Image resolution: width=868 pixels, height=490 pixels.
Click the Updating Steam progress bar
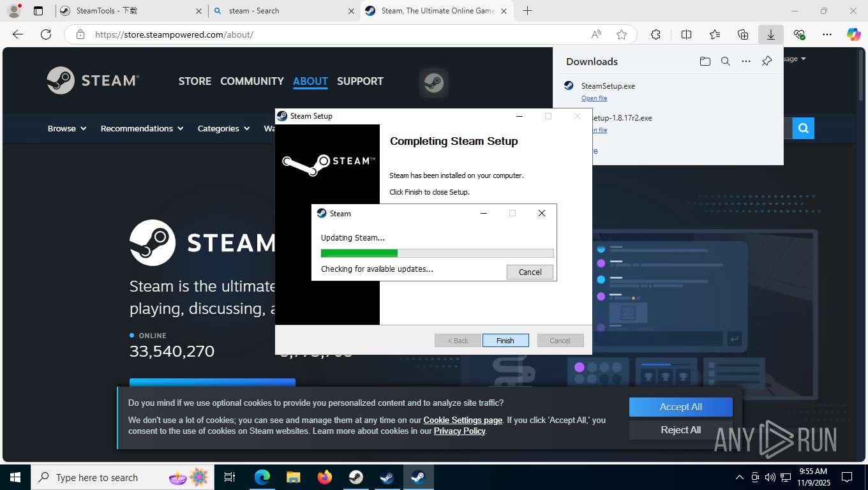click(437, 253)
